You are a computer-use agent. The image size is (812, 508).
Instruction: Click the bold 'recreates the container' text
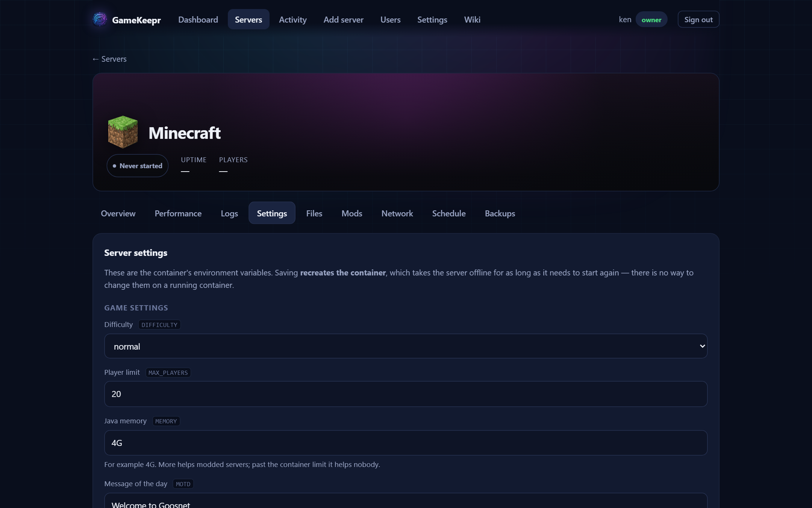pos(343,273)
